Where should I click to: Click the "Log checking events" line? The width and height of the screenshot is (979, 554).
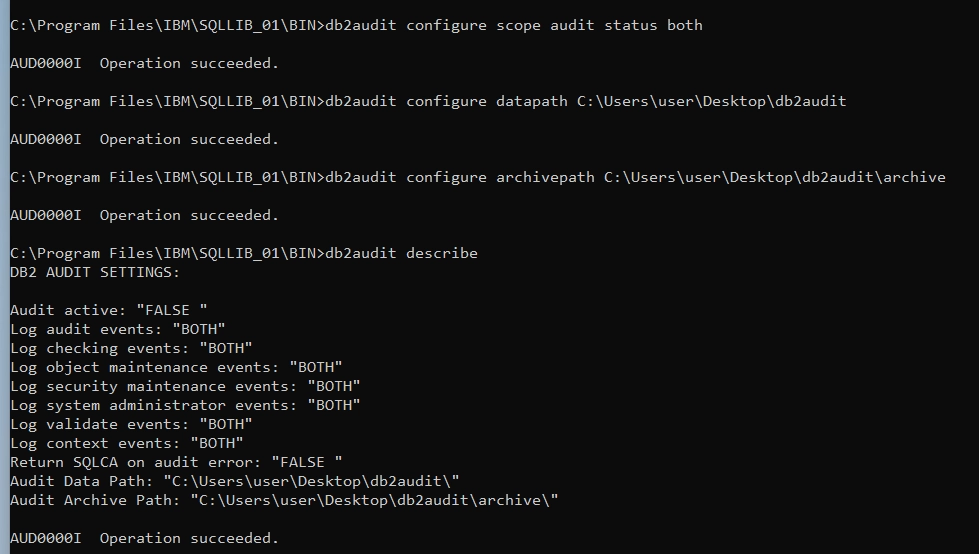[x=131, y=348]
